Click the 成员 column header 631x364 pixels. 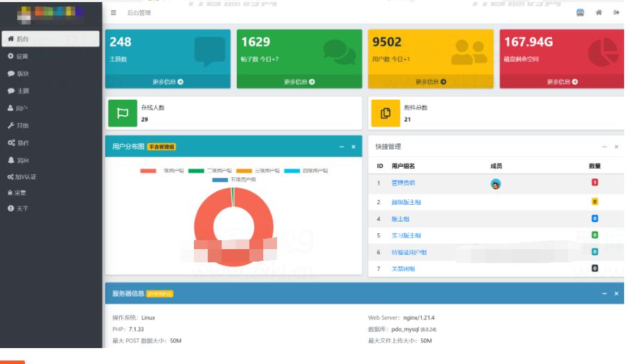point(496,166)
